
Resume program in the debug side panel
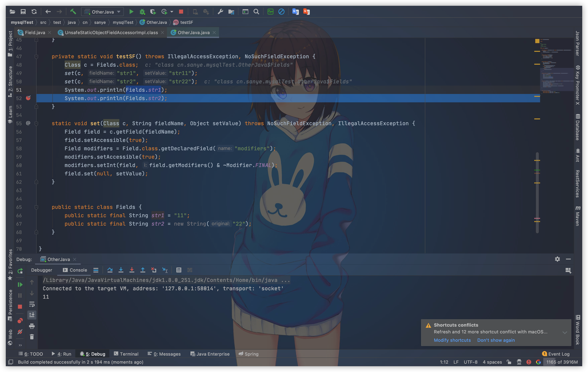tap(20, 284)
